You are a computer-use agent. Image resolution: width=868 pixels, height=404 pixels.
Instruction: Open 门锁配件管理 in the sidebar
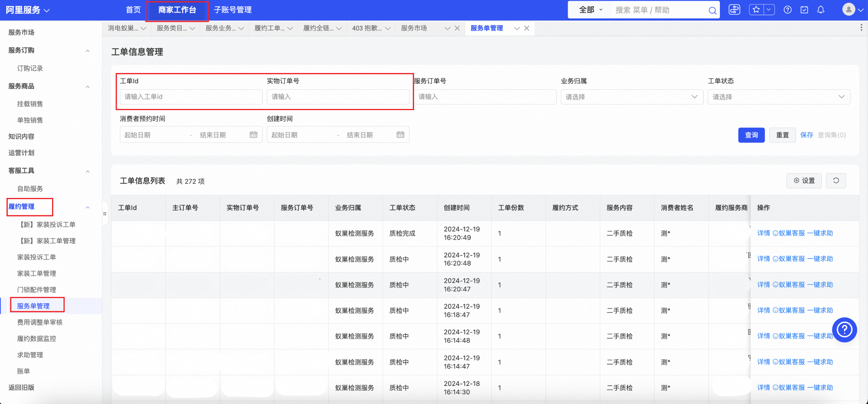click(37, 290)
